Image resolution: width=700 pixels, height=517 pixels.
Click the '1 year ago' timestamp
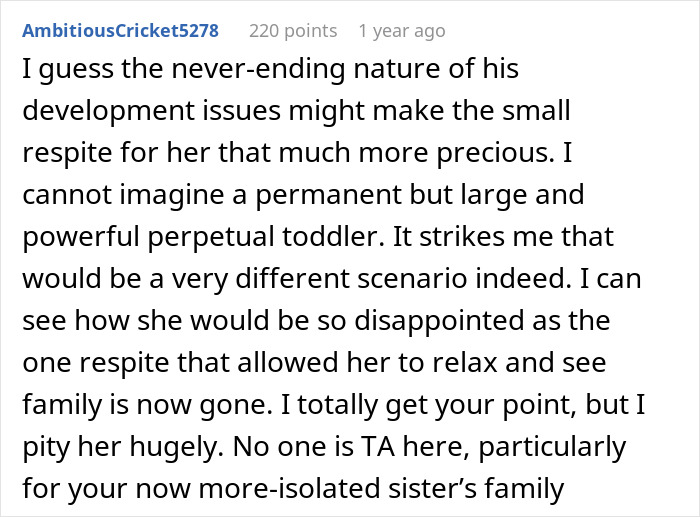(401, 31)
